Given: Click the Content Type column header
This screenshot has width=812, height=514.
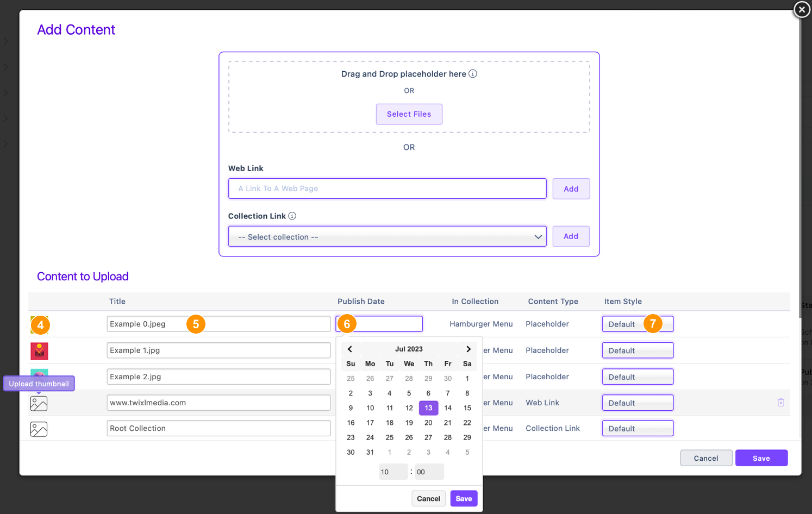Looking at the screenshot, I should click(553, 302).
